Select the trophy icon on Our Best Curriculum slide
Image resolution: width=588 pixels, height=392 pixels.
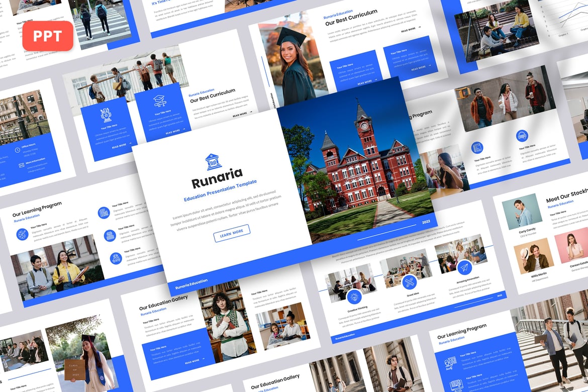pos(106,115)
